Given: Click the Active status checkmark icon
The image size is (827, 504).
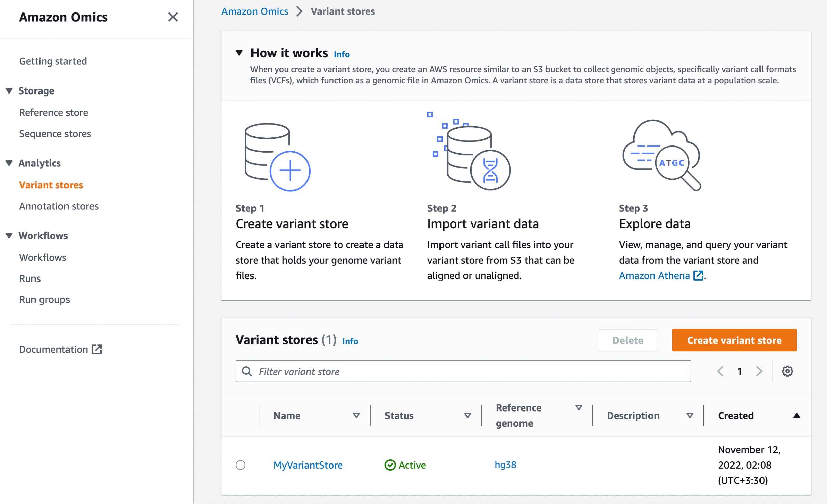Looking at the screenshot, I should 390,465.
